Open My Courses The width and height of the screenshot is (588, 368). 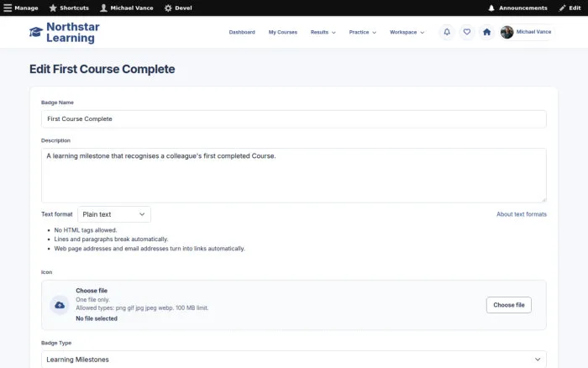[283, 32]
